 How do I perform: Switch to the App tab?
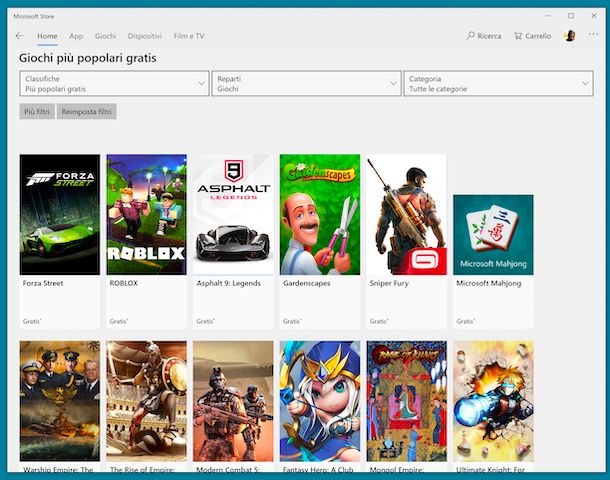tap(76, 36)
